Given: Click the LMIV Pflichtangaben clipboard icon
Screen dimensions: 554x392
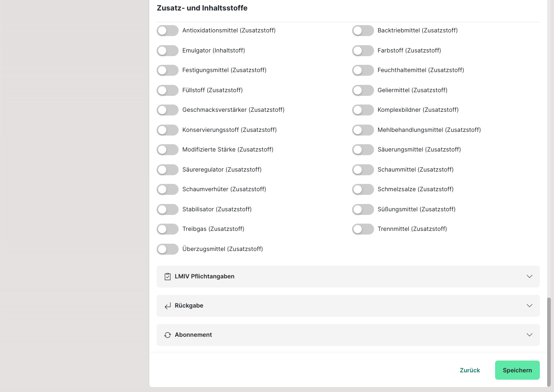Looking at the screenshot, I should pyautogui.click(x=168, y=277).
